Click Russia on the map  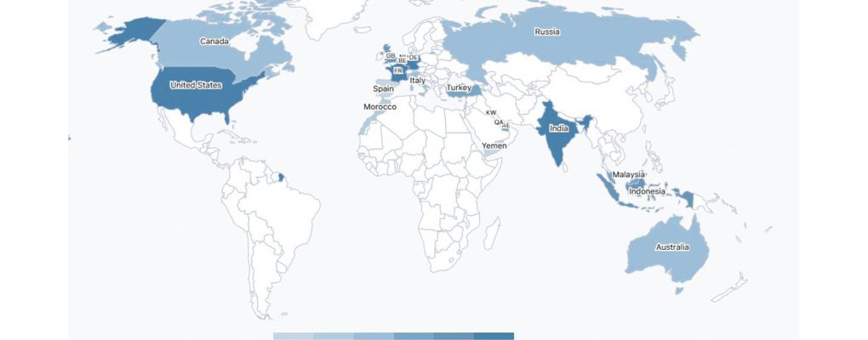pos(547,32)
